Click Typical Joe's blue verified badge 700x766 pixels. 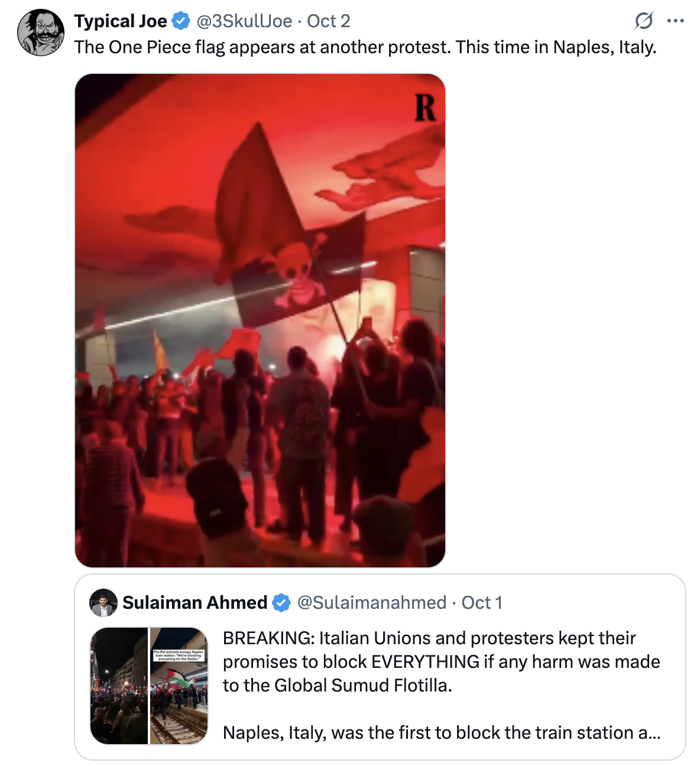click(x=181, y=21)
